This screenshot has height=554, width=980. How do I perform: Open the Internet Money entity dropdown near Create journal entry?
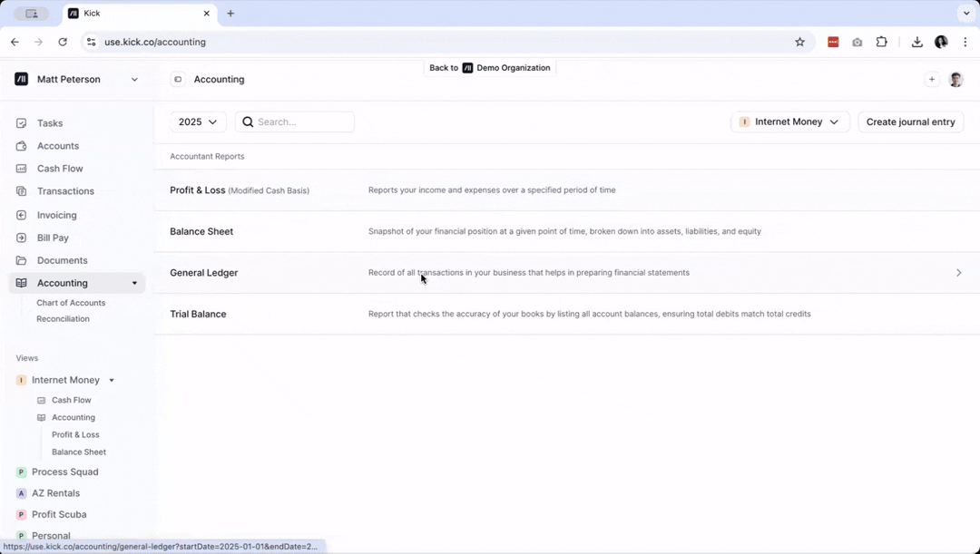click(x=789, y=121)
